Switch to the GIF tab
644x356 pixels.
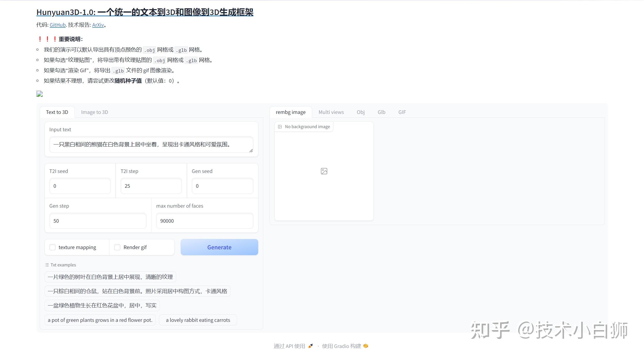point(402,112)
